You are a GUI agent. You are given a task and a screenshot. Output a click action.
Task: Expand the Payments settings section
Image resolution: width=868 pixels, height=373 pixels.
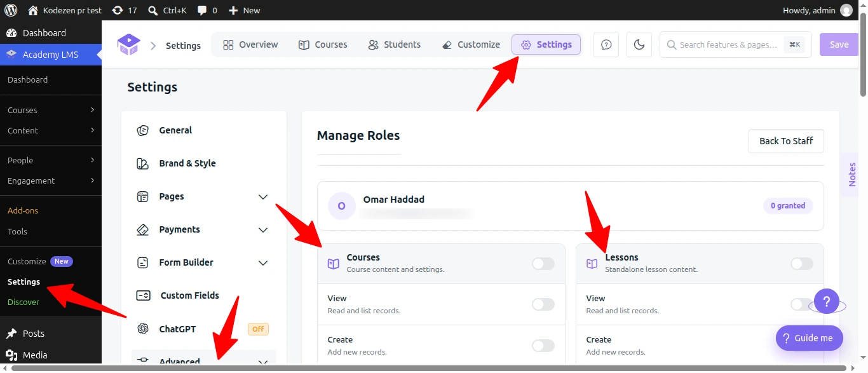point(263,230)
